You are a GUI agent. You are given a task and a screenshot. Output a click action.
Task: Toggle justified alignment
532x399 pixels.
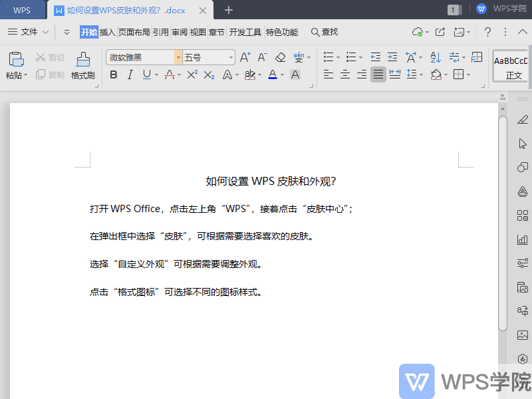click(x=378, y=74)
